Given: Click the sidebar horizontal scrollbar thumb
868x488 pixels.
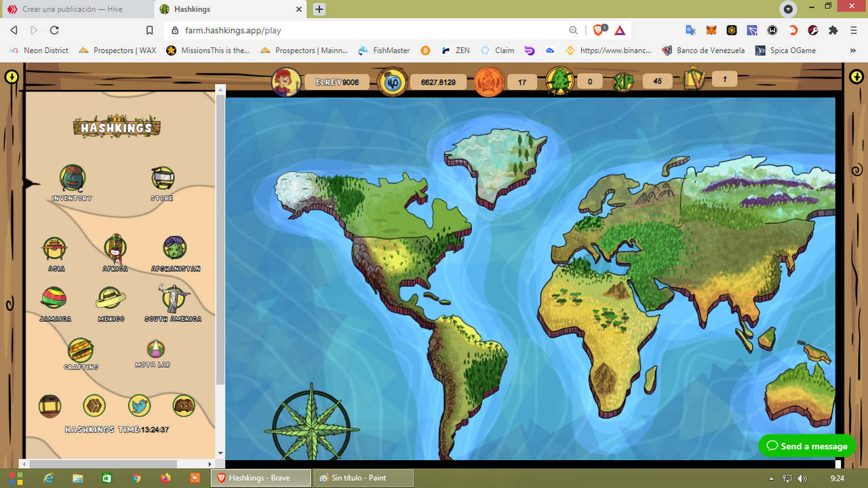Looking at the screenshot, I should (104, 464).
